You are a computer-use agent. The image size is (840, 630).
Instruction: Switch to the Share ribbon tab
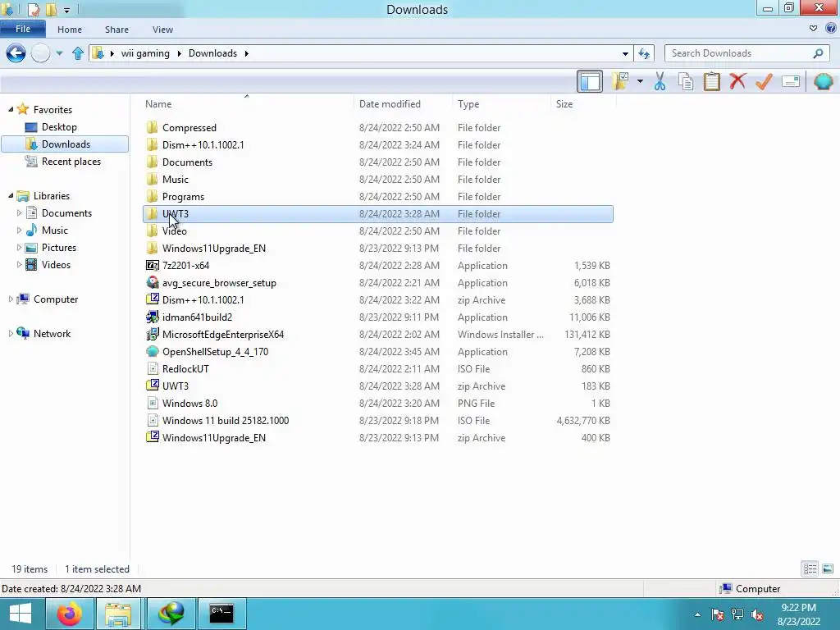(x=116, y=30)
